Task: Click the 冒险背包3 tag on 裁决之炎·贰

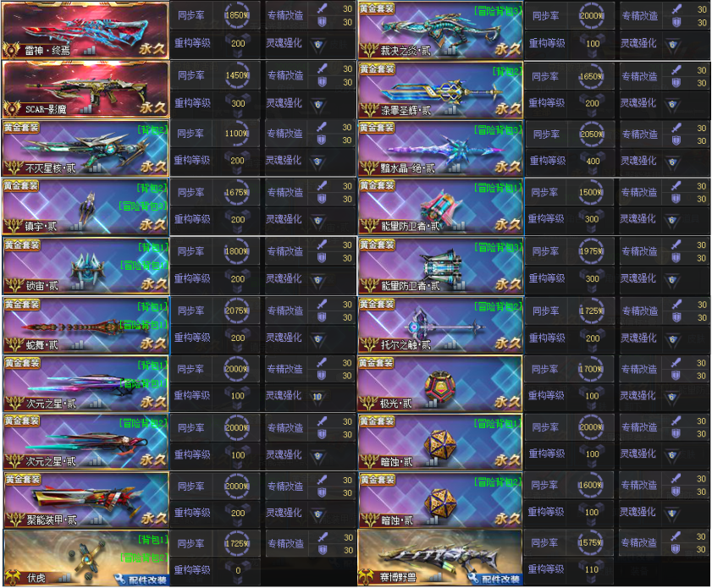Action: pos(498,11)
